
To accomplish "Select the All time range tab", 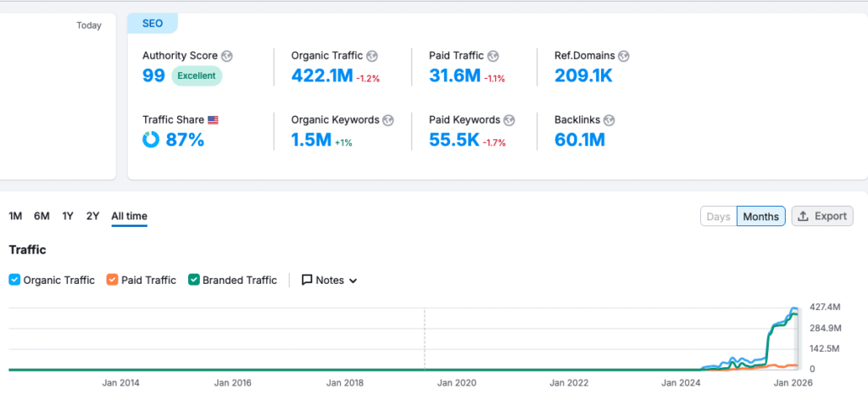I will tap(129, 216).
